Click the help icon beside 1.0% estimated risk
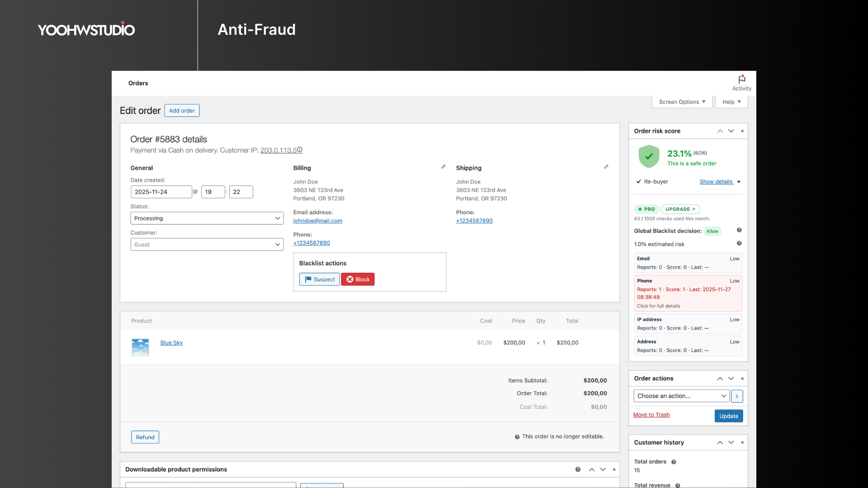Screen dimensions: 868x488 (x=740, y=243)
